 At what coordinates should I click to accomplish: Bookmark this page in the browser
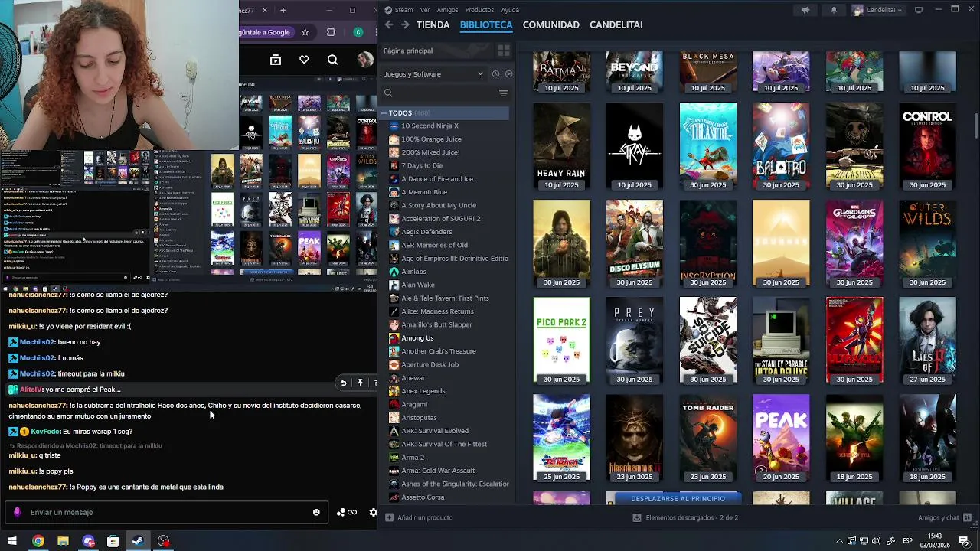click(x=305, y=32)
